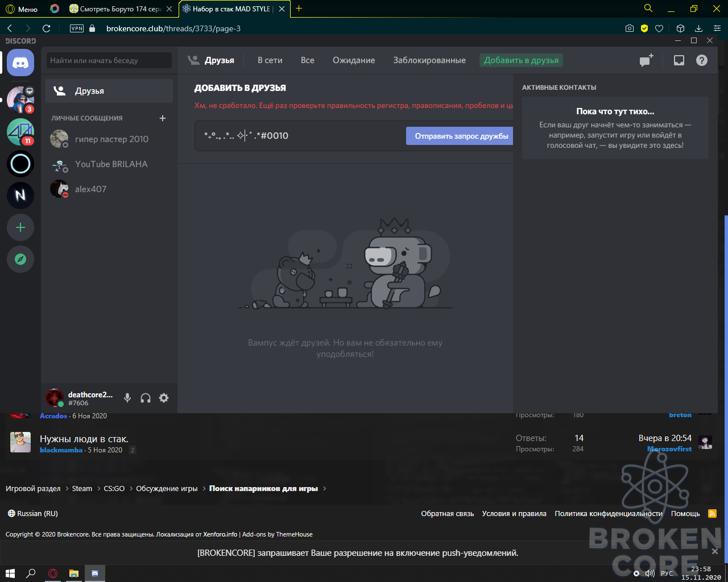Open Обратная связь footer link

point(448,513)
